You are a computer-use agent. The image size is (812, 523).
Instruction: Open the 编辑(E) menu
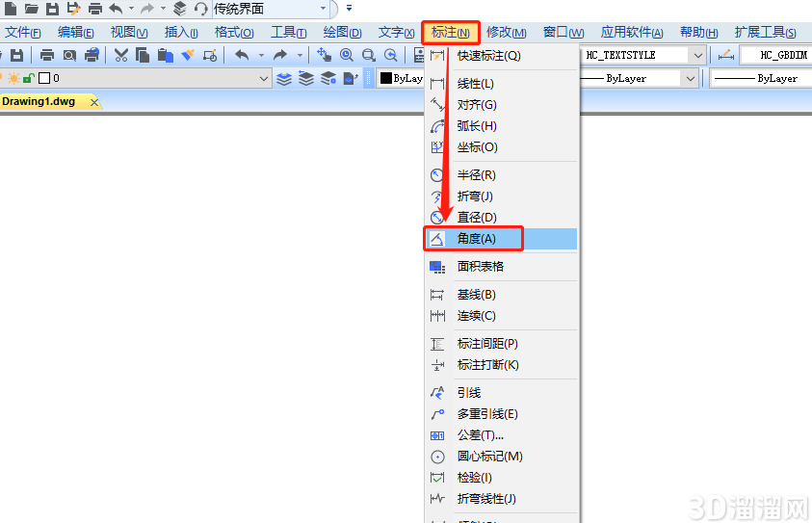(x=75, y=33)
